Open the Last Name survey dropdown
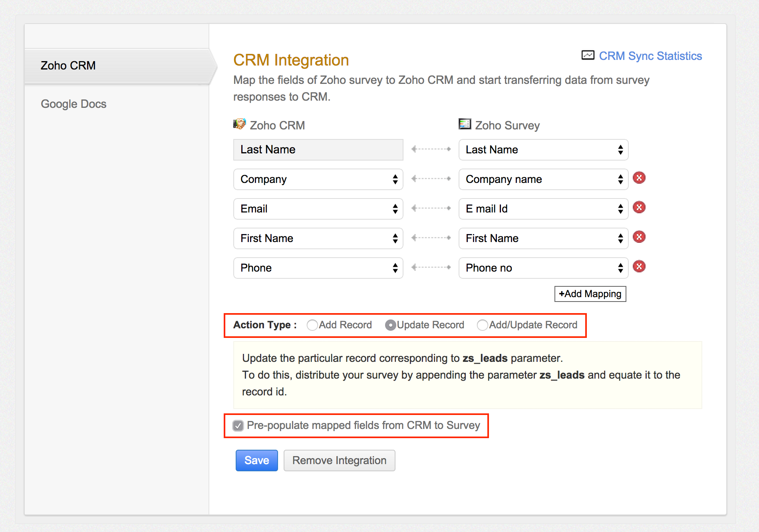Image resolution: width=759 pixels, height=532 pixels. pos(543,150)
